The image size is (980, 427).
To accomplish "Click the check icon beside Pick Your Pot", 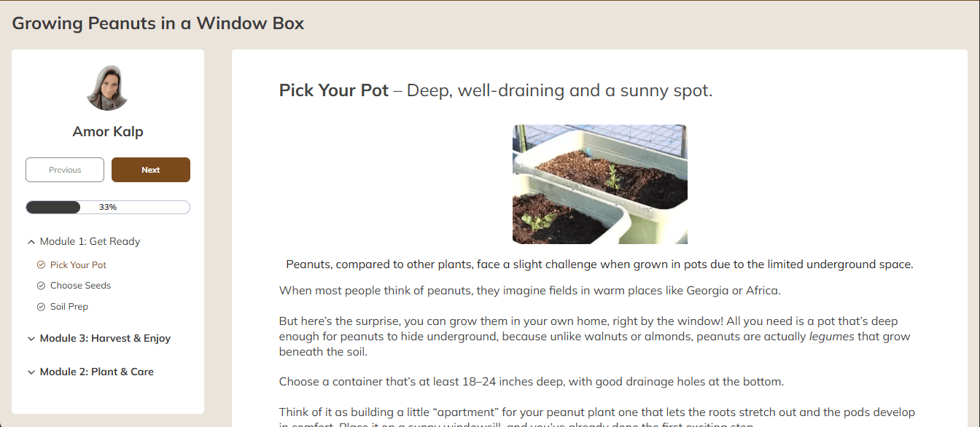I will (x=41, y=265).
